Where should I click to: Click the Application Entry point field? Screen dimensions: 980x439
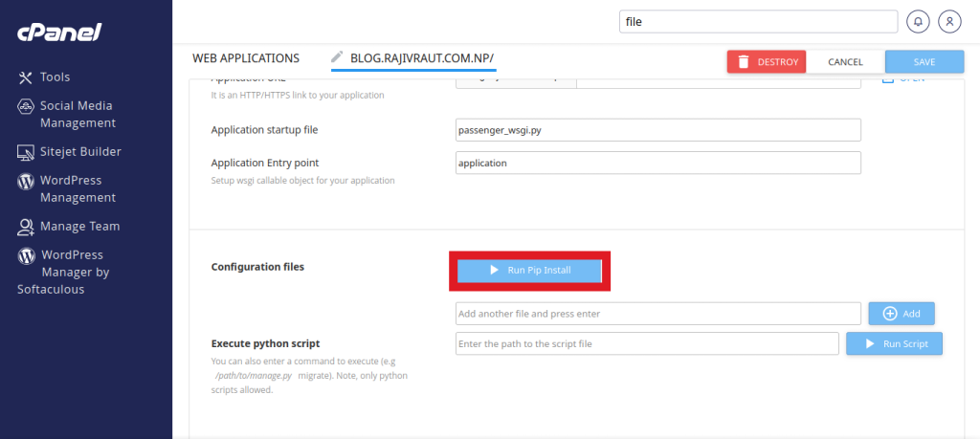pos(658,163)
